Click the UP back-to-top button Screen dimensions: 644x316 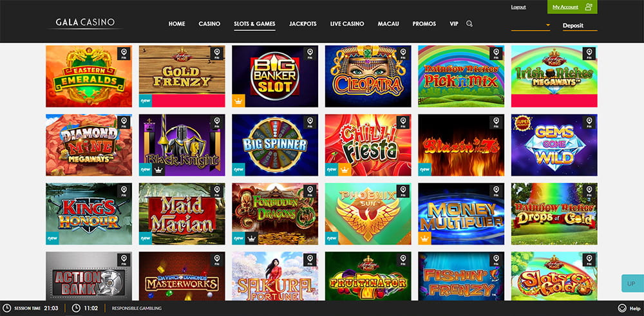(631, 283)
